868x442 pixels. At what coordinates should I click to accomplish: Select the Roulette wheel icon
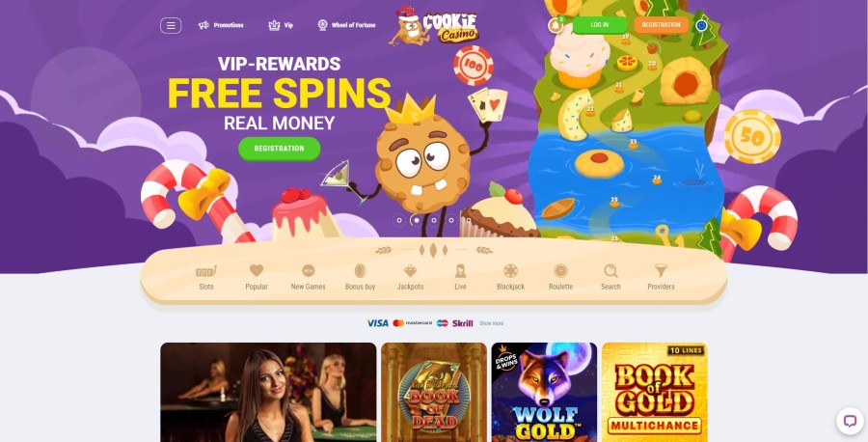560,271
